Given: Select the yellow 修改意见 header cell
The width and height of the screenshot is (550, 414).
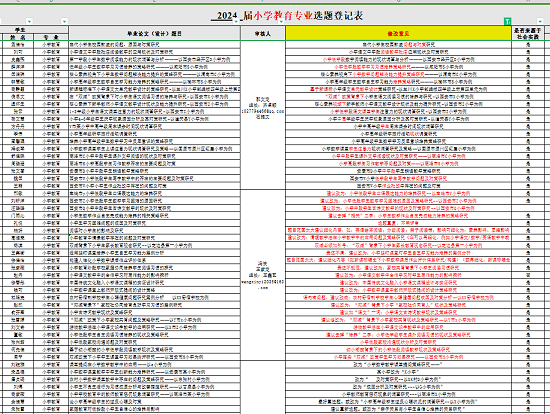Looking at the screenshot, I should (x=398, y=33).
